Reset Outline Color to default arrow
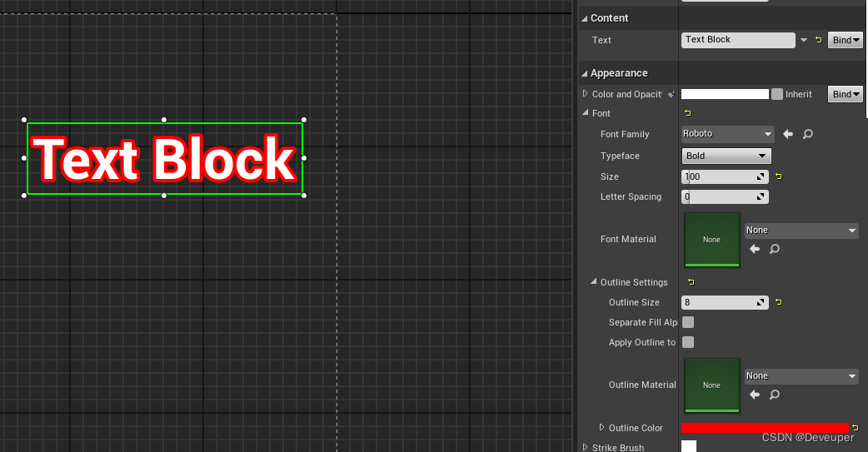868x452 pixels. coord(856,428)
